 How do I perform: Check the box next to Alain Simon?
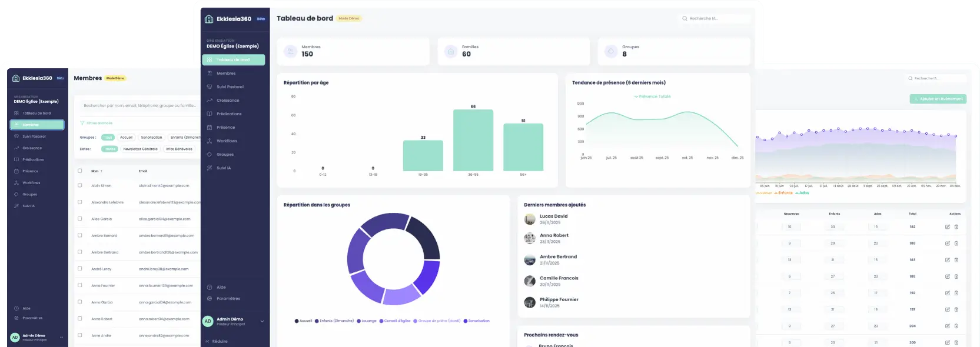[80, 185]
